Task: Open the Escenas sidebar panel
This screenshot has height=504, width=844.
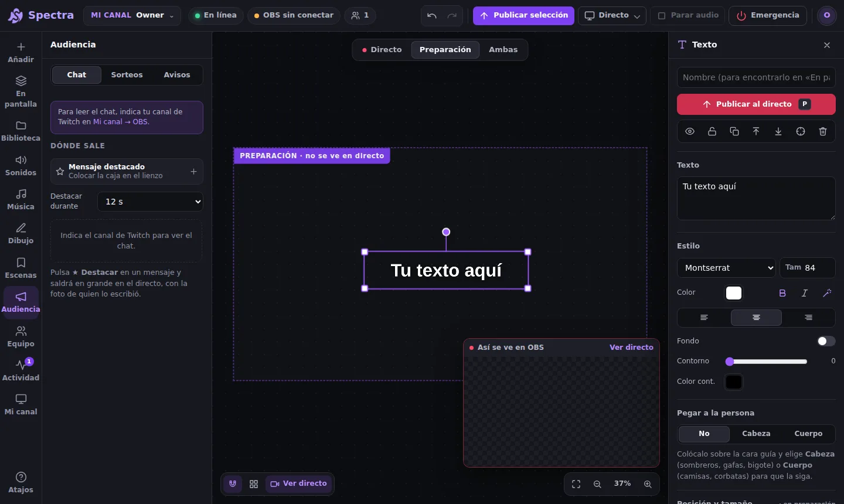Action: (x=21, y=268)
